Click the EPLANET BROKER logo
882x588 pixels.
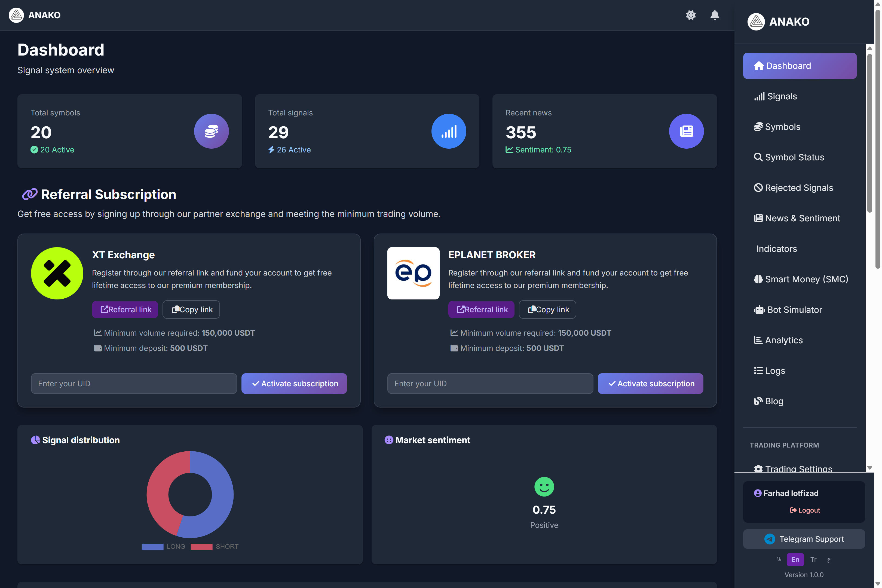pyautogui.click(x=413, y=273)
